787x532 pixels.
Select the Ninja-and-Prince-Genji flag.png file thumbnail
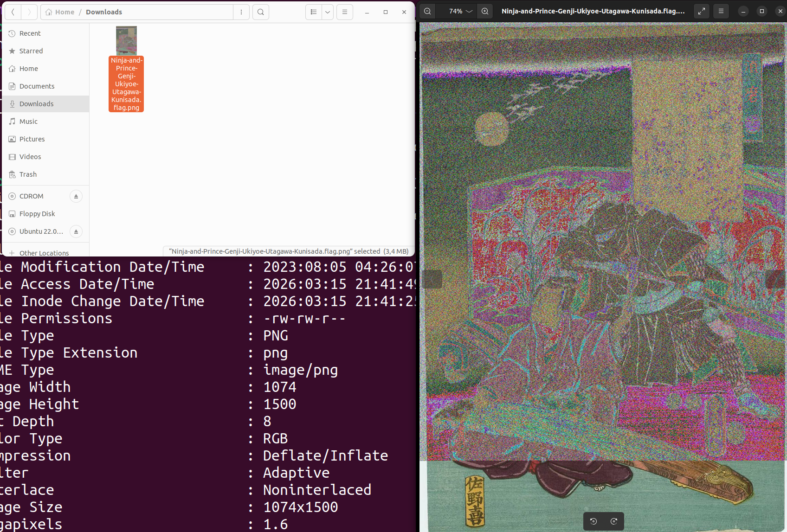click(126, 41)
